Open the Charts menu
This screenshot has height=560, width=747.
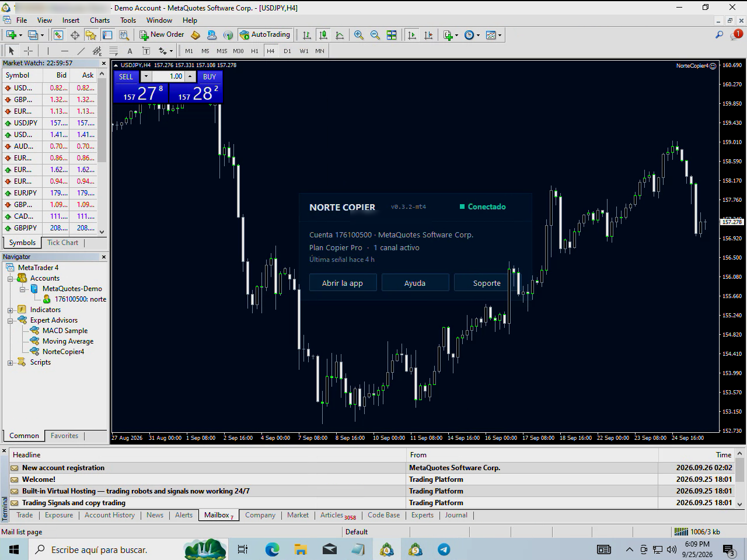(x=100, y=20)
